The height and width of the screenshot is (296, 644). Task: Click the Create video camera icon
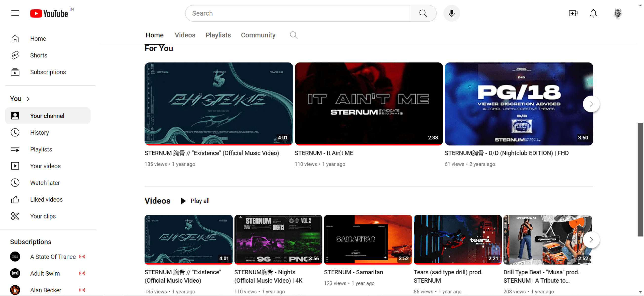(573, 13)
